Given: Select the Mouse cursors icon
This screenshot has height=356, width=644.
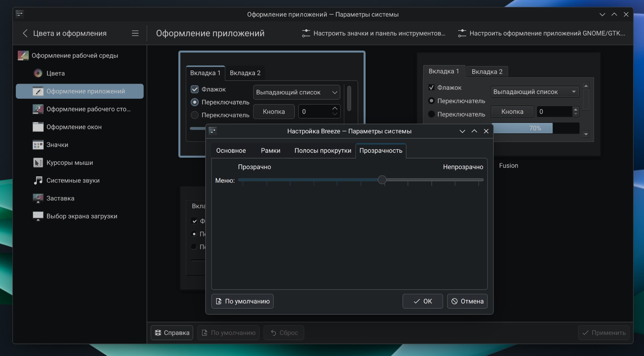Looking at the screenshot, I should [38, 163].
